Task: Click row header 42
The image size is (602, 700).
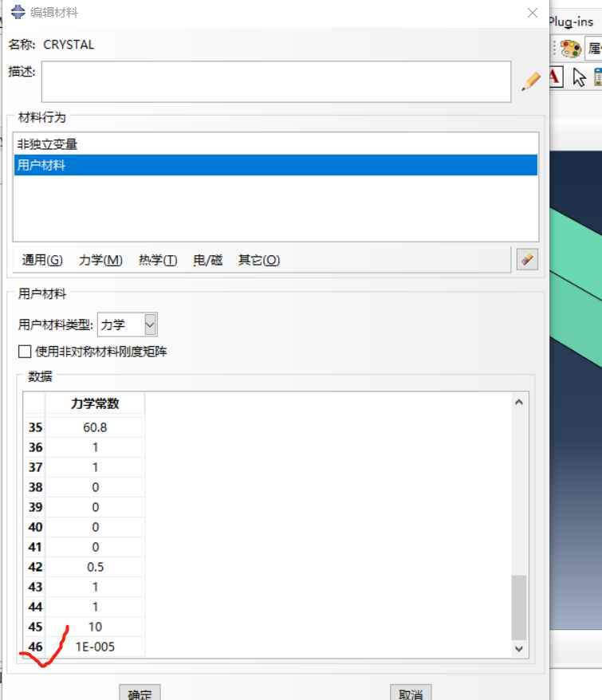Action: click(x=35, y=567)
